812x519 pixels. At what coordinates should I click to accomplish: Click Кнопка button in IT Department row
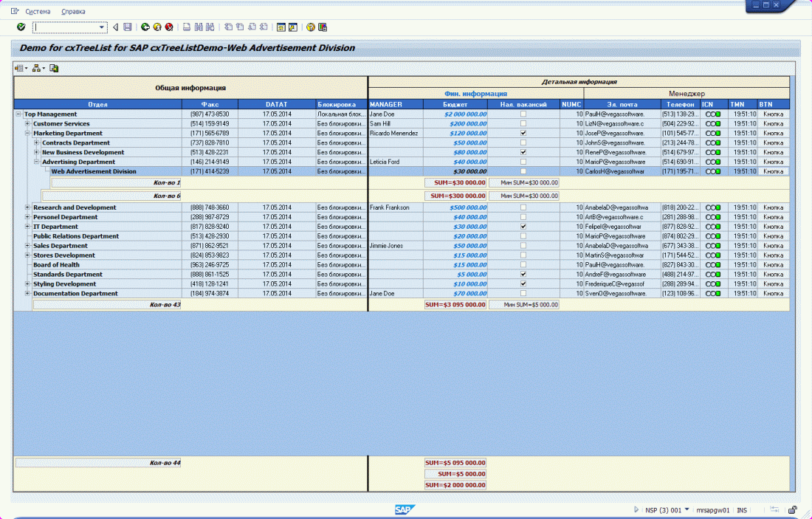pos(774,227)
